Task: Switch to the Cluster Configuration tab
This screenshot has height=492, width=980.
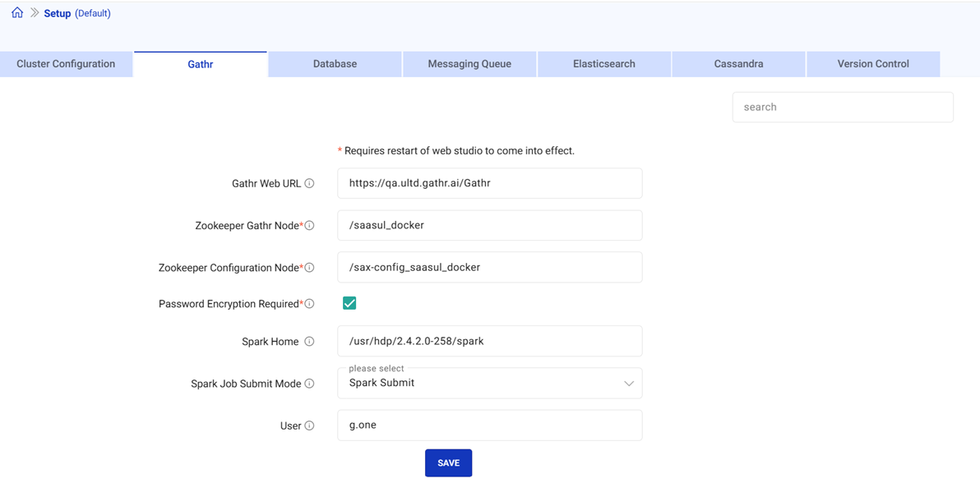Action: click(66, 64)
